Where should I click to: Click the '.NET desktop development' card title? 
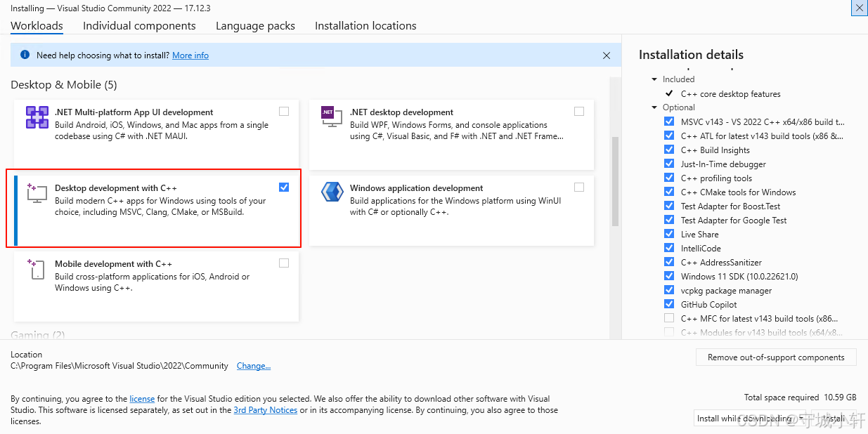pos(401,112)
